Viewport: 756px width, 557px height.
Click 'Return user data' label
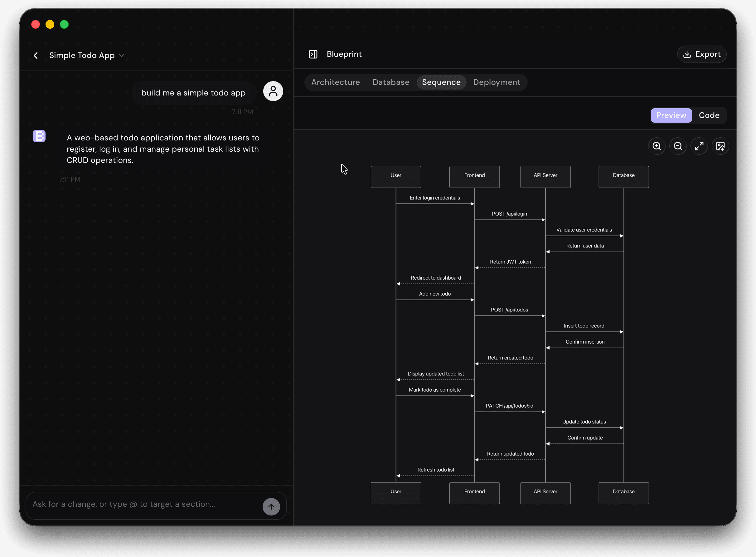tap(585, 246)
